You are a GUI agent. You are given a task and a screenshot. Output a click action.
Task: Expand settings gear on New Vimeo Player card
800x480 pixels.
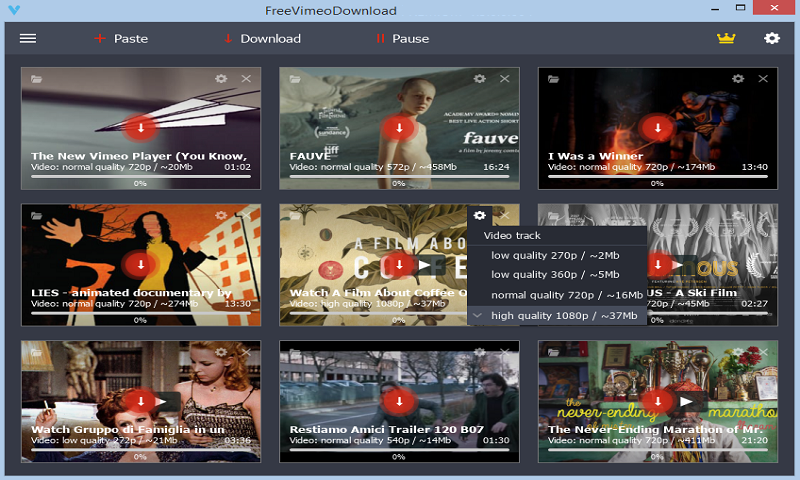[x=221, y=78]
